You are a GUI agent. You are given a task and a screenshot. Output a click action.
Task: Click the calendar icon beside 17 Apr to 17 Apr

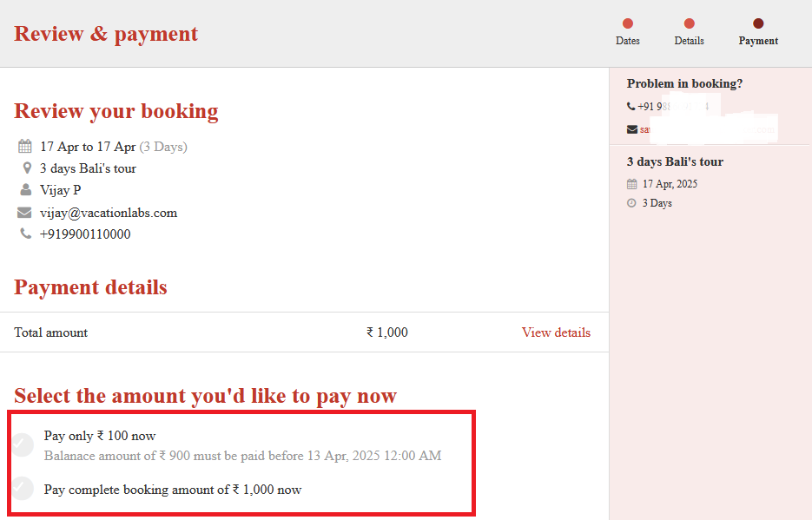[24, 147]
